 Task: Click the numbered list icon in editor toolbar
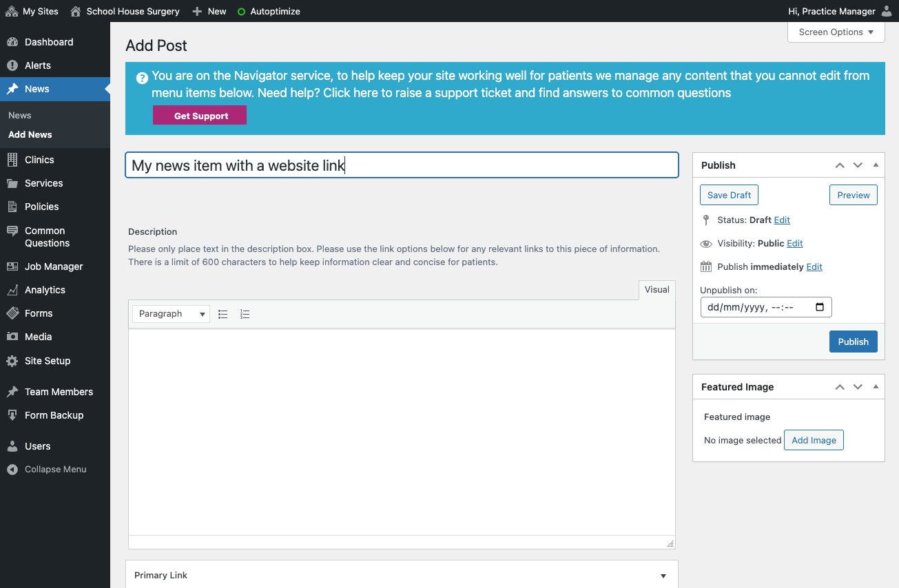(x=245, y=314)
